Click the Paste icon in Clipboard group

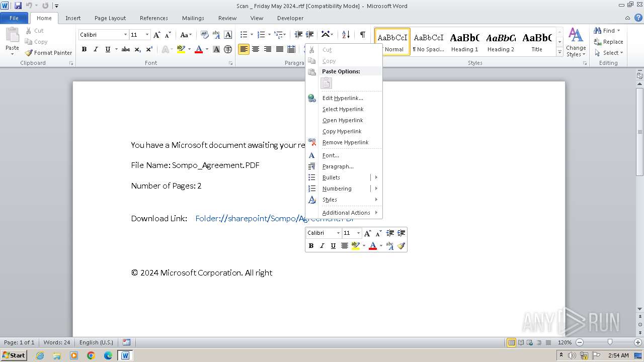tap(12, 35)
